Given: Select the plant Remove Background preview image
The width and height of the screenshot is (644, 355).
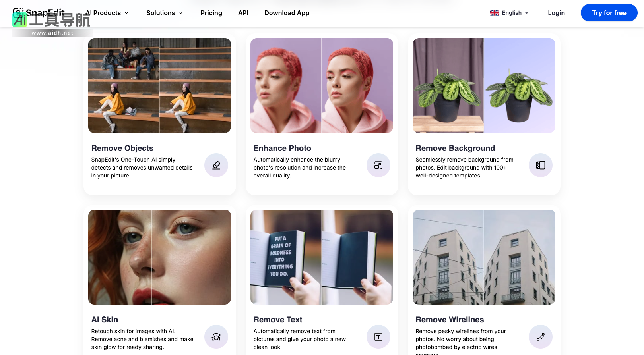Looking at the screenshot, I should (484, 85).
